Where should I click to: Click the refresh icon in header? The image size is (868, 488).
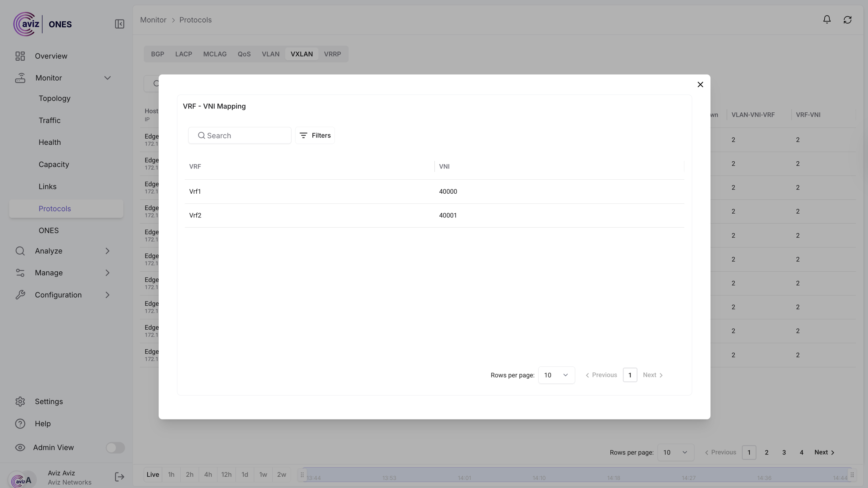(x=847, y=20)
